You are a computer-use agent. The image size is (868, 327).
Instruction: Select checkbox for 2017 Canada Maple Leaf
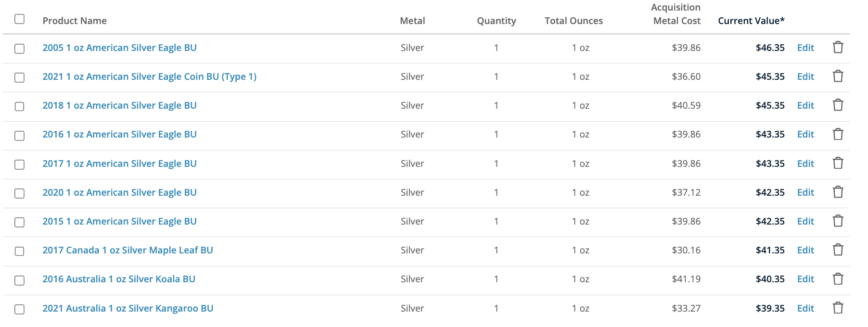pyautogui.click(x=19, y=251)
